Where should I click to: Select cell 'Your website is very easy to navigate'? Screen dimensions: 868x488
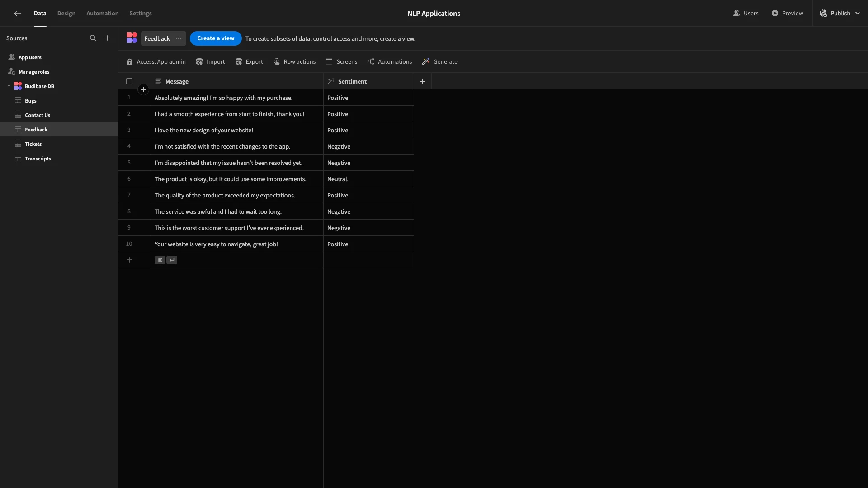tap(237, 244)
